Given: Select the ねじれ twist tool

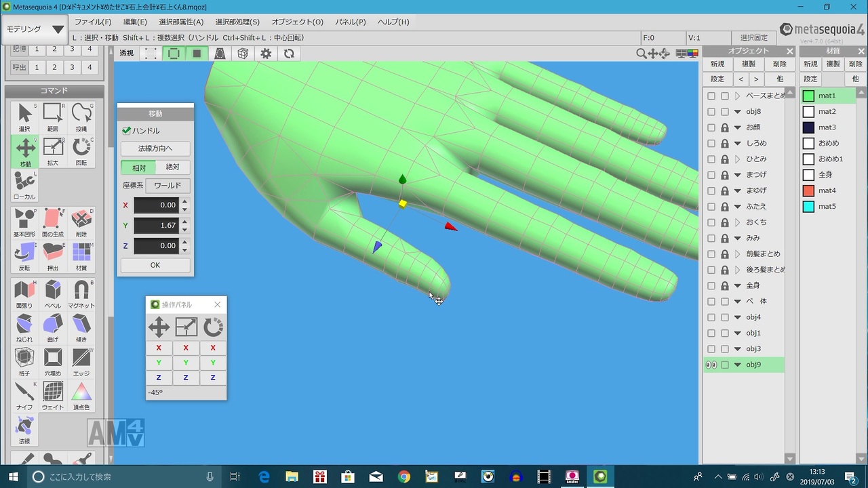Looking at the screenshot, I should pyautogui.click(x=24, y=328).
